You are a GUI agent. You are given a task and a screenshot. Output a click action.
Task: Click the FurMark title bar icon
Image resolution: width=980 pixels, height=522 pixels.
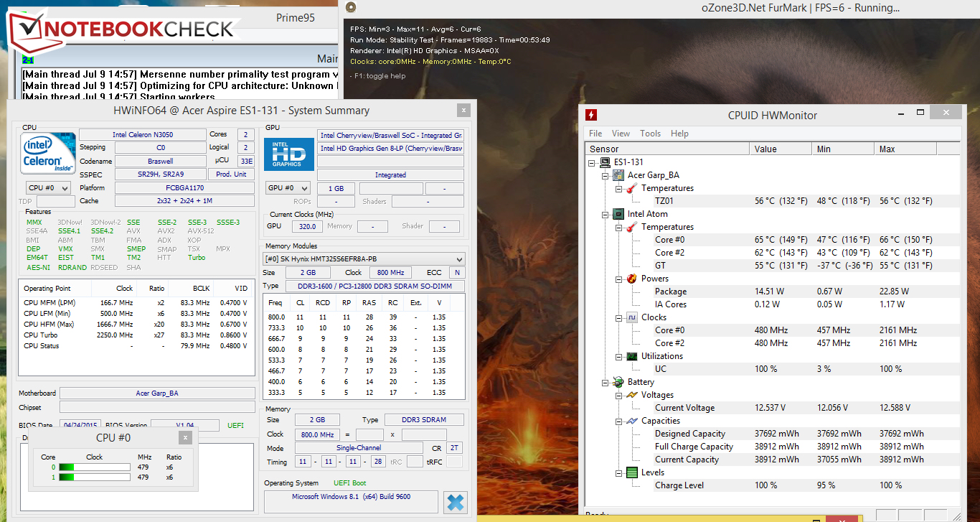point(350,7)
